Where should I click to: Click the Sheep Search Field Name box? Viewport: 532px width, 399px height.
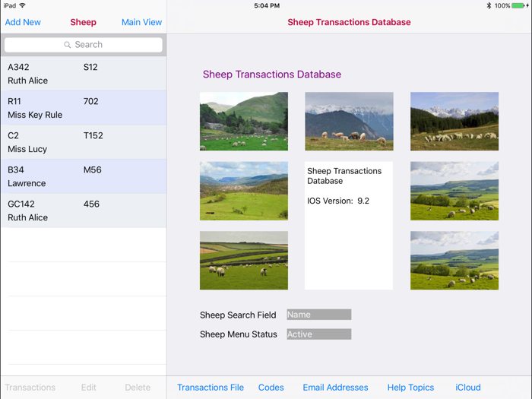coord(319,315)
